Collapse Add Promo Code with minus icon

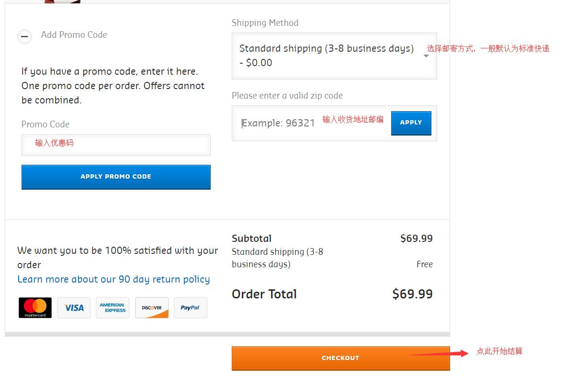[x=25, y=36]
